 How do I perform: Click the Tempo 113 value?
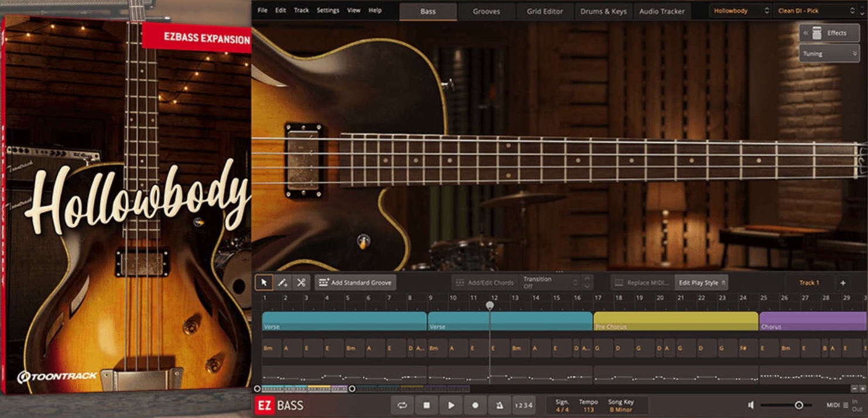pyautogui.click(x=588, y=410)
